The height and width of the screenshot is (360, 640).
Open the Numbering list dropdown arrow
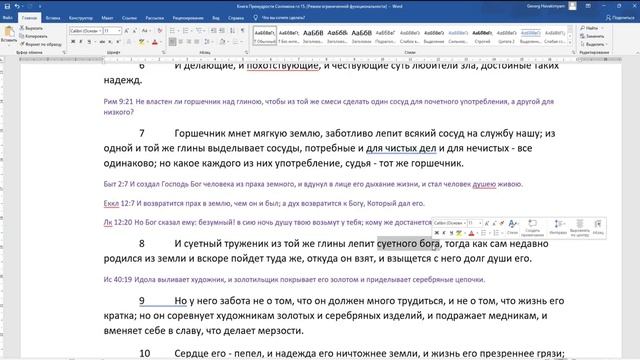(x=191, y=31)
